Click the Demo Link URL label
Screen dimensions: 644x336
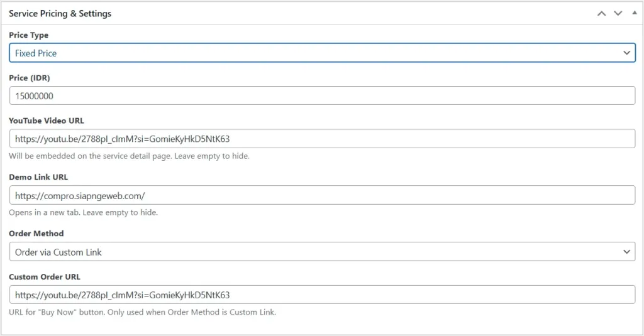(38, 177)
